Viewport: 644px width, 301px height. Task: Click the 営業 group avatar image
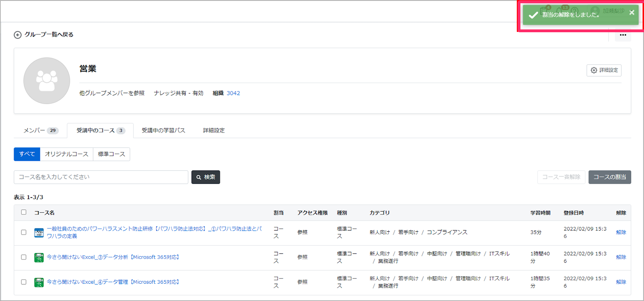(47, 81)
